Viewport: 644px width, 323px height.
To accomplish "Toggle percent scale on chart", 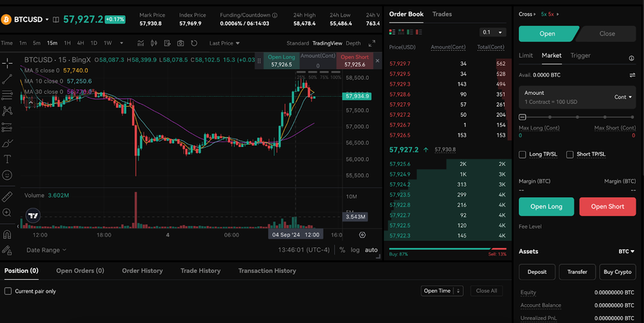I will pyautogui.click(x=342, y=250).
